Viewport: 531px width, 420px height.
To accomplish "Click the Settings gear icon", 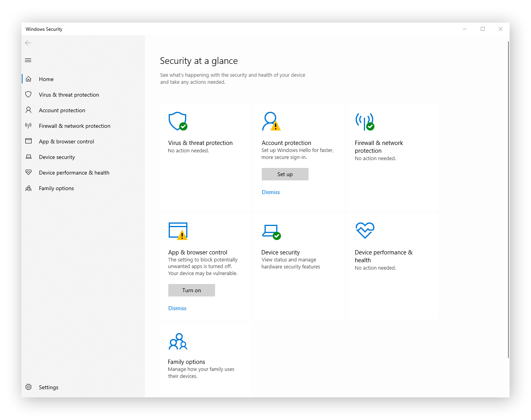I will tap(28, 387).
